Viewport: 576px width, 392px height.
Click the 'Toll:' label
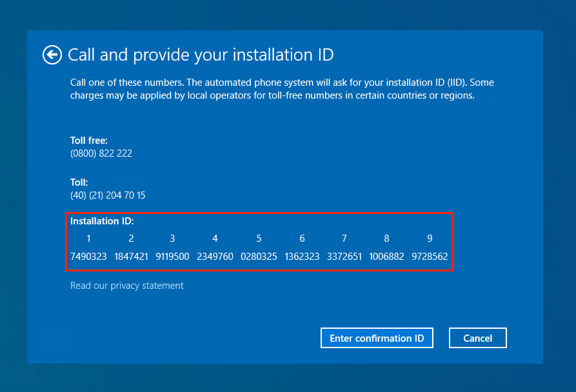click(79, 182)
